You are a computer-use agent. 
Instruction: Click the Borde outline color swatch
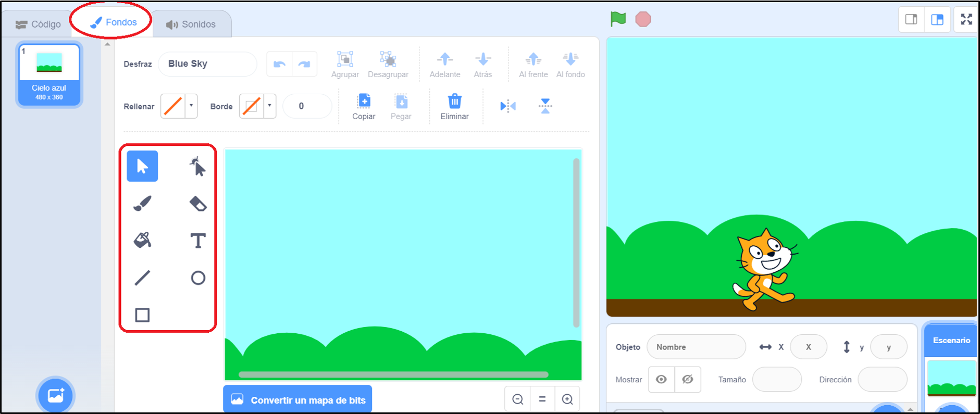[x=252, y=106]
